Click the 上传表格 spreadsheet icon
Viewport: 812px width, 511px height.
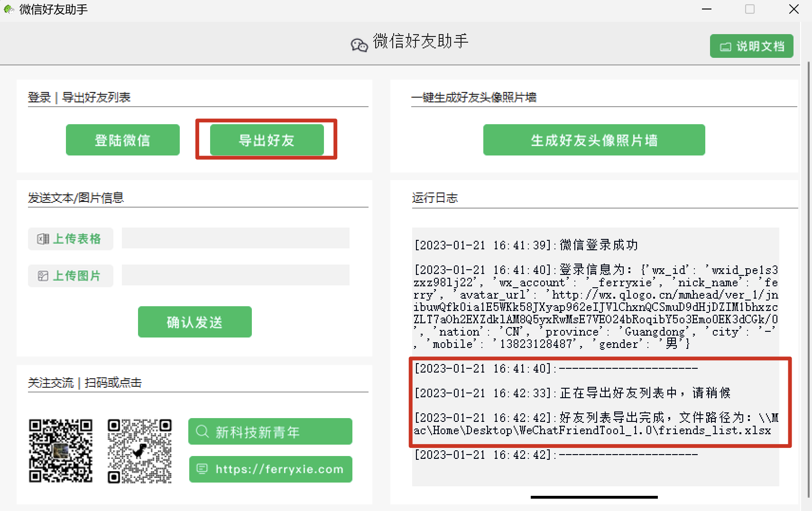click(x=43, y=239)
